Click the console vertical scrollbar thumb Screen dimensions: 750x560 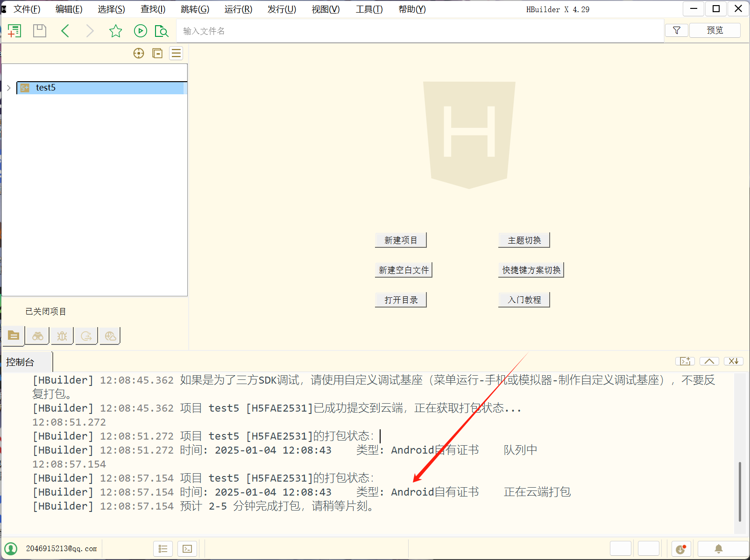click(x=740, y=492)
